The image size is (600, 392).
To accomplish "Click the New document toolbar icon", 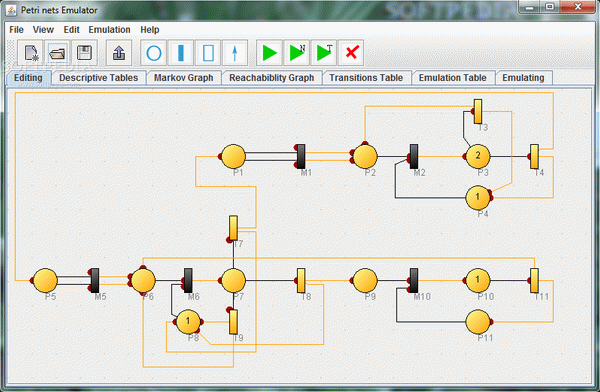I will click(31, 53).
